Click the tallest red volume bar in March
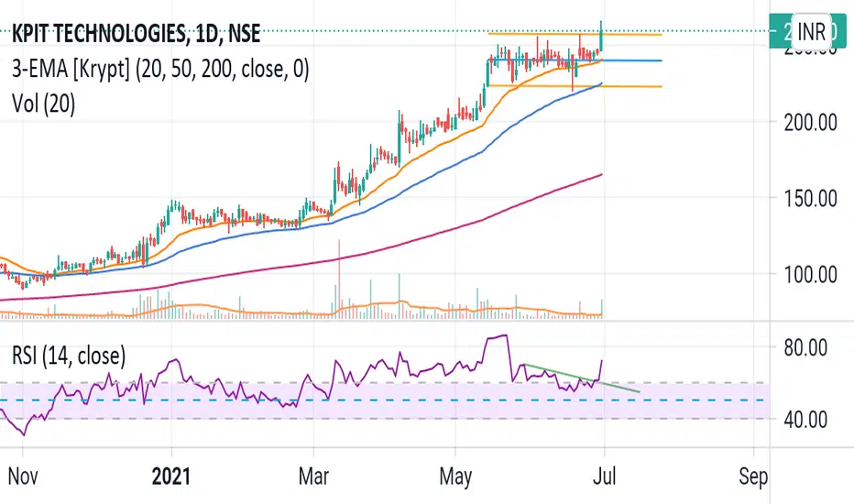This screenshot has width=854, height=504. 339,278
